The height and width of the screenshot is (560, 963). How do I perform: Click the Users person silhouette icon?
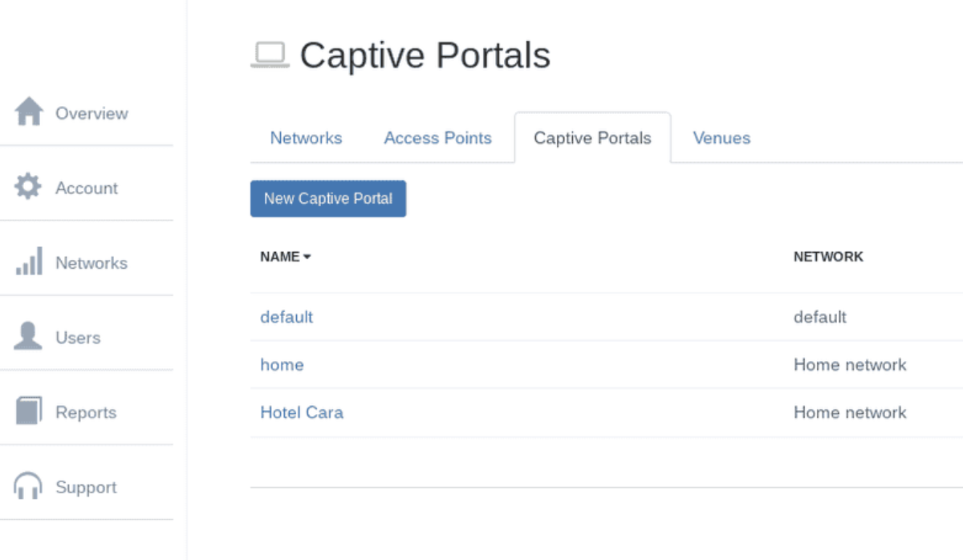coord(28,336)
